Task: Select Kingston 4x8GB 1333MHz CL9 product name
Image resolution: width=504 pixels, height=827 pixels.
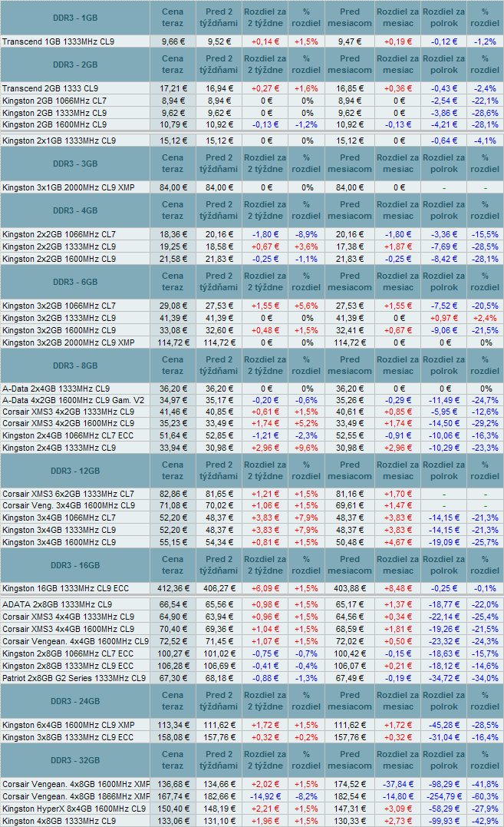Action: 59,821
